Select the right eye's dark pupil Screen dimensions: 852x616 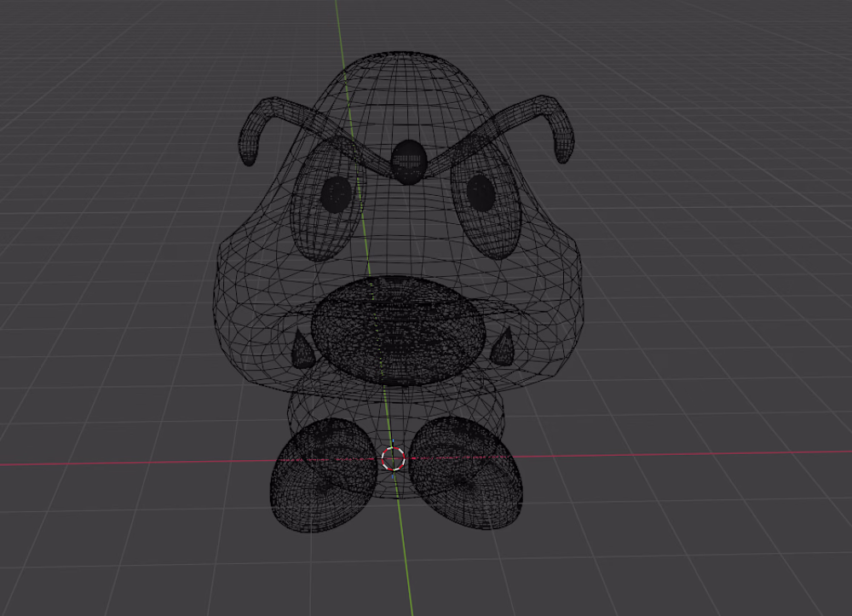tap(481, 193)
